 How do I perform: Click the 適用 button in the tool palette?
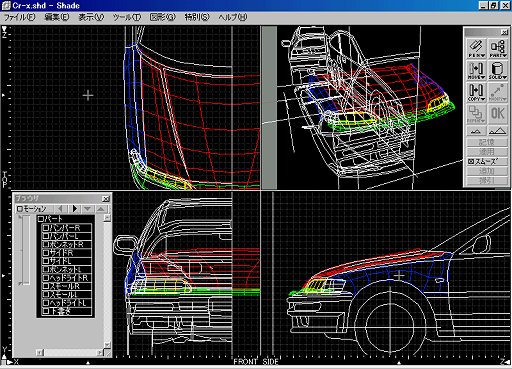point(487,152)
